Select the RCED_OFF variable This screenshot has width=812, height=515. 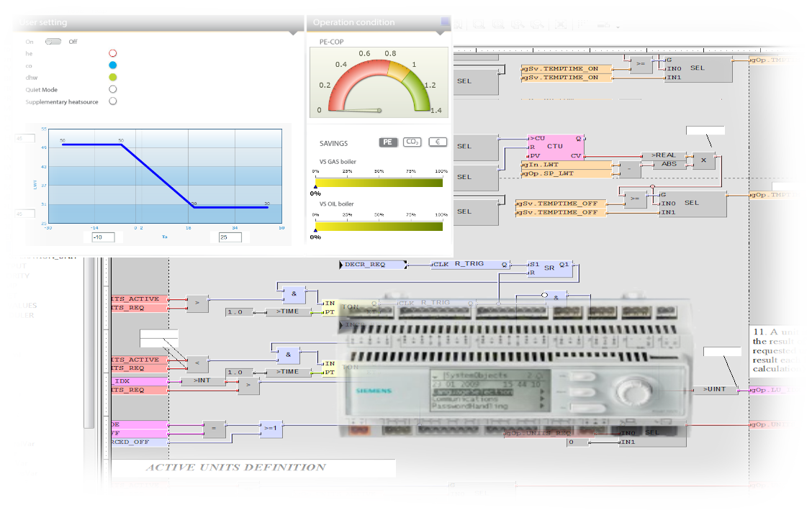point(139,442)
